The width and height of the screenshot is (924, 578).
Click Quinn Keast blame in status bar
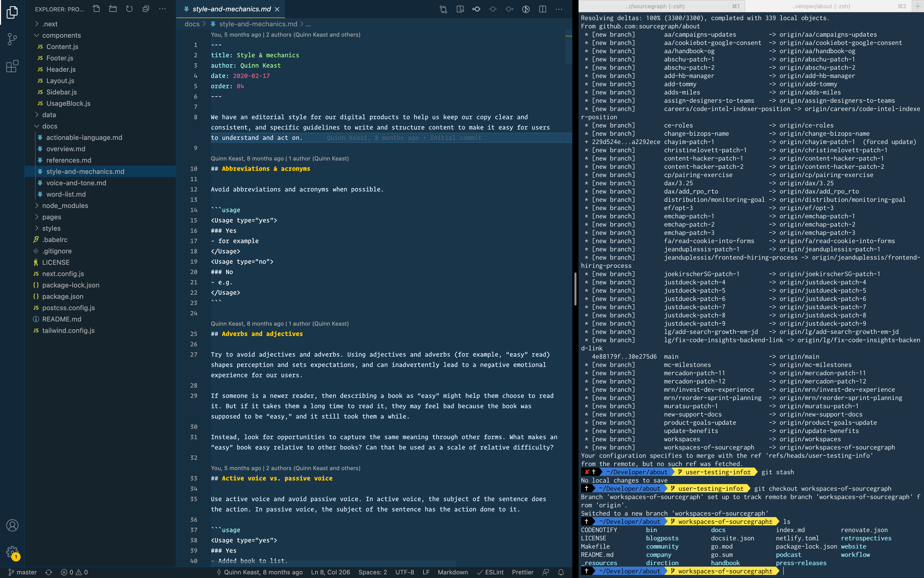coord(260,572)
